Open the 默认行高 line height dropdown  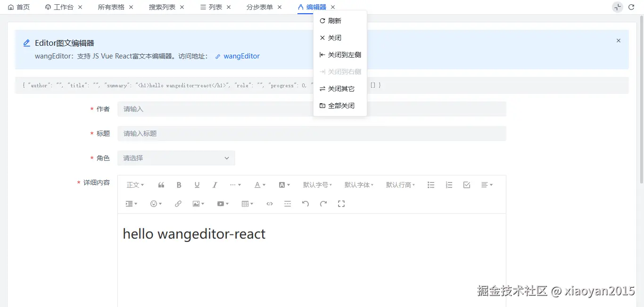(400, 185)
